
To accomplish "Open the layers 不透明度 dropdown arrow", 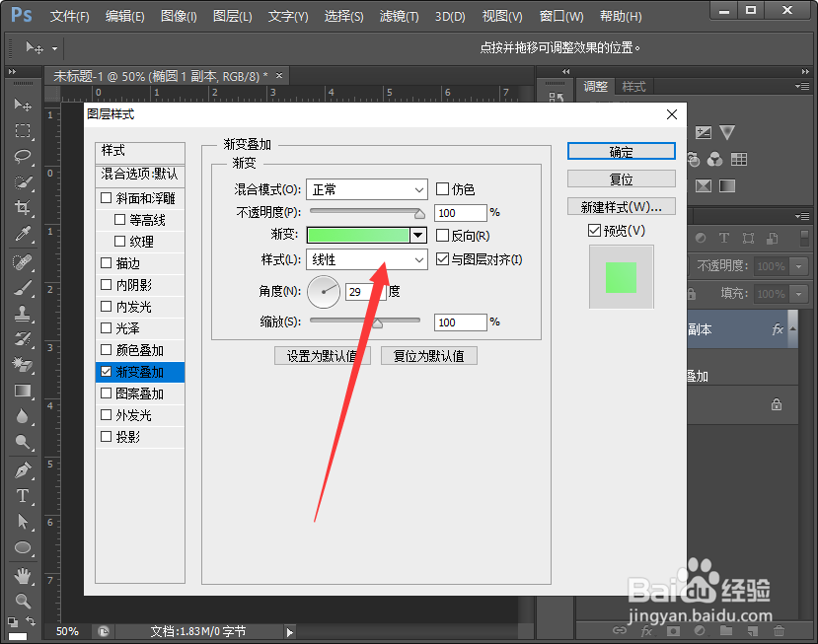I will tap(798, 266).
